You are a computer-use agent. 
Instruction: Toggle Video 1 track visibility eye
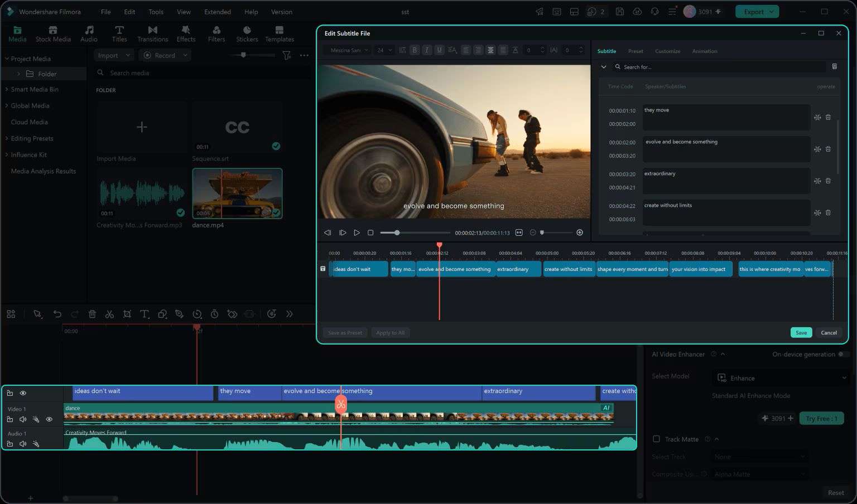pos(49,419)
